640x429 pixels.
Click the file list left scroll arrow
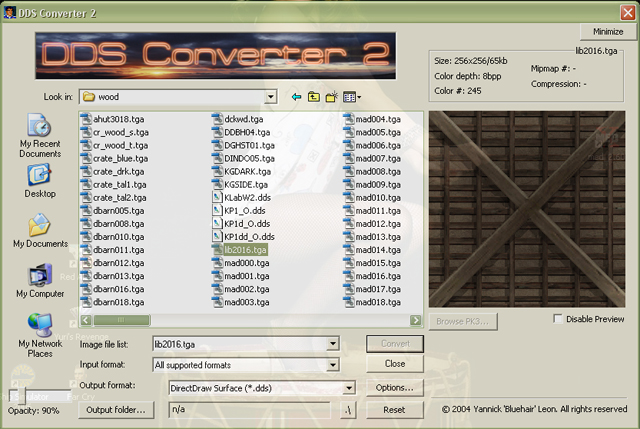(86, 320)
